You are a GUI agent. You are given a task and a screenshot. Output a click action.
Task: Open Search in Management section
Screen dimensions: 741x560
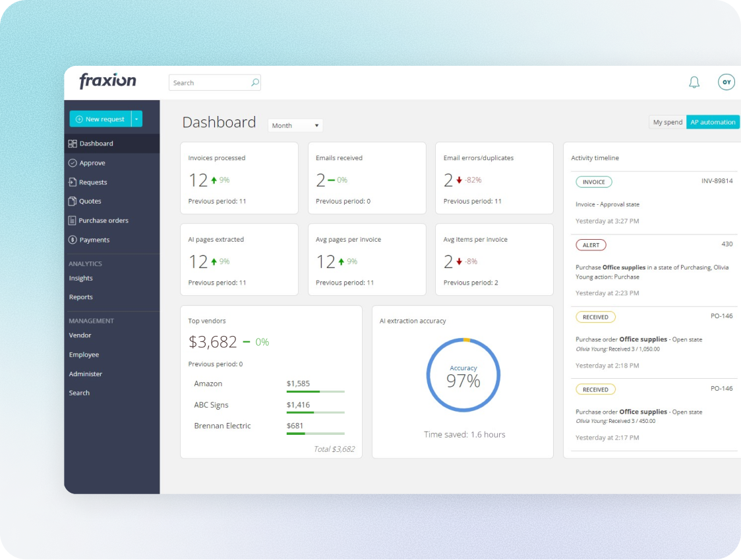pyautogui.click(x=79, y=393)
